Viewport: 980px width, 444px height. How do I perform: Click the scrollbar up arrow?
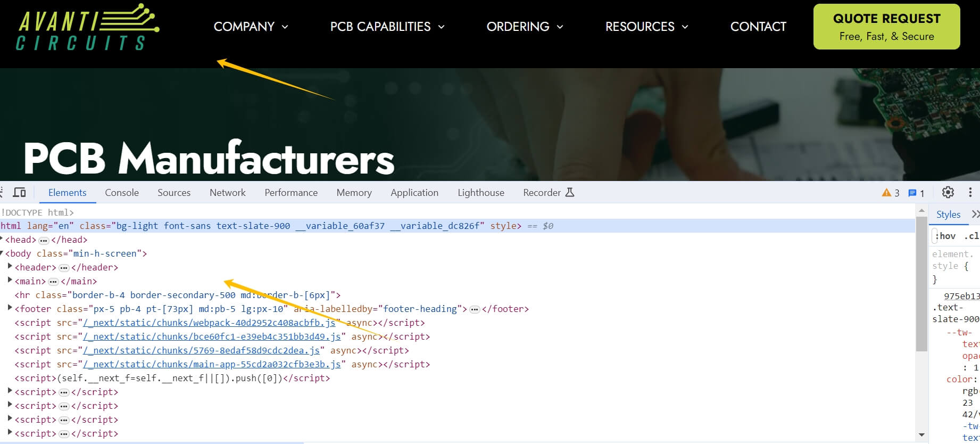[922, 211]
